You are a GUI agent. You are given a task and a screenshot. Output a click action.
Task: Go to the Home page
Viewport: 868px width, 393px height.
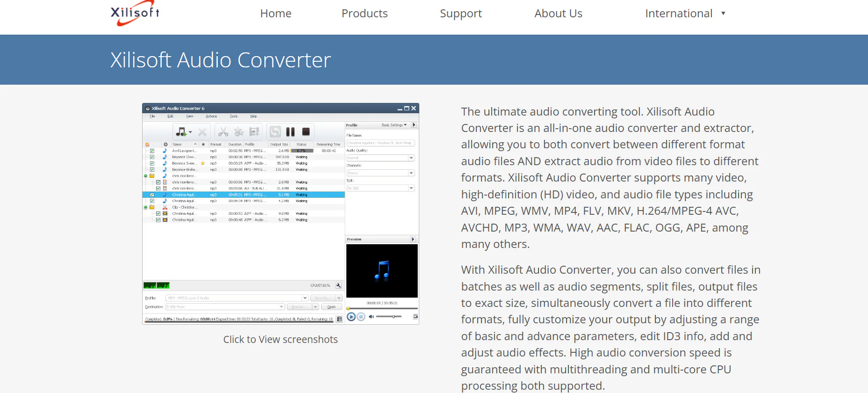click(276, 14)
